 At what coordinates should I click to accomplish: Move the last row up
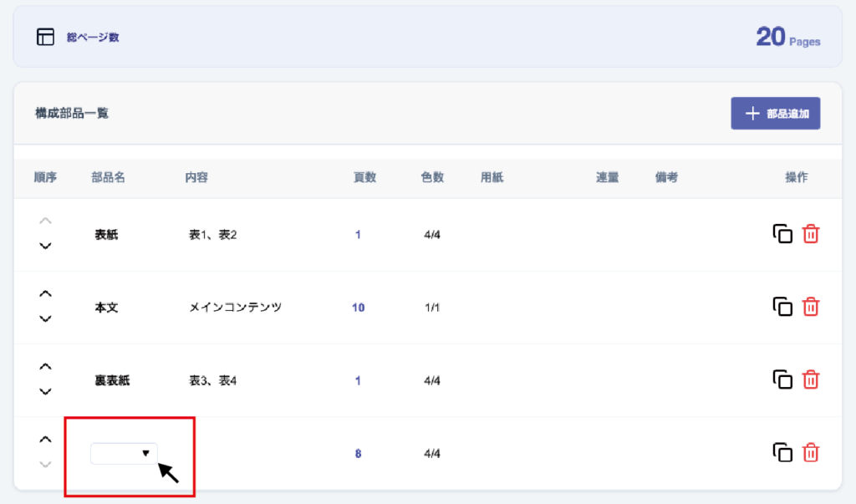[46, 440]
